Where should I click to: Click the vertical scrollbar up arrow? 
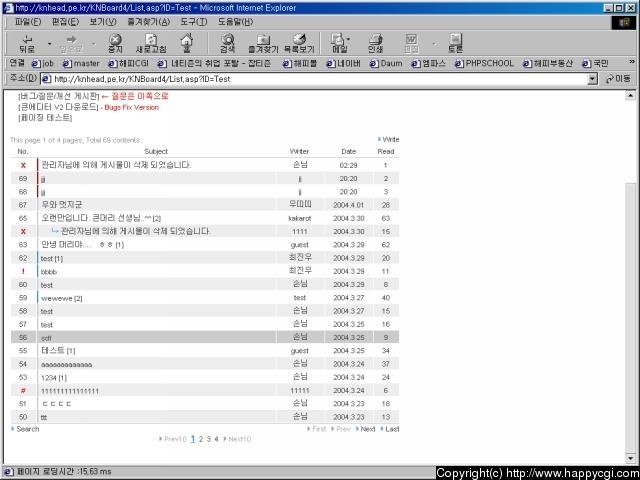(x=630, y=96)
